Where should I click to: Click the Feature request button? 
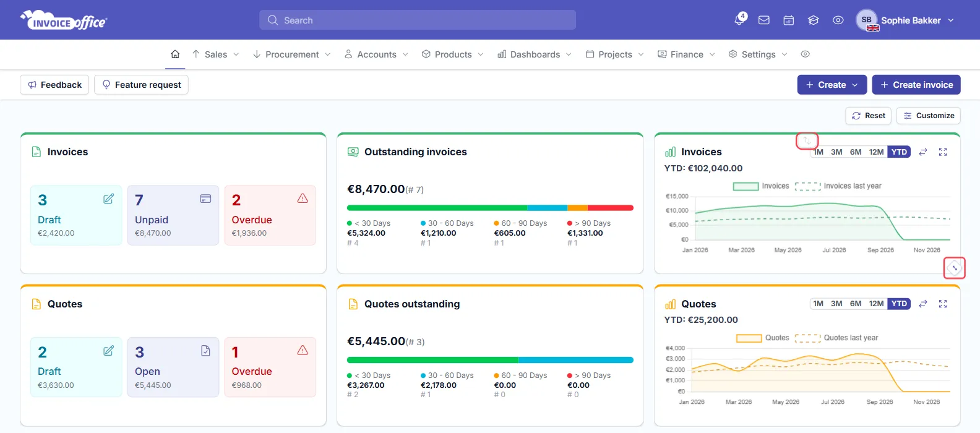[x=141, y=85]
